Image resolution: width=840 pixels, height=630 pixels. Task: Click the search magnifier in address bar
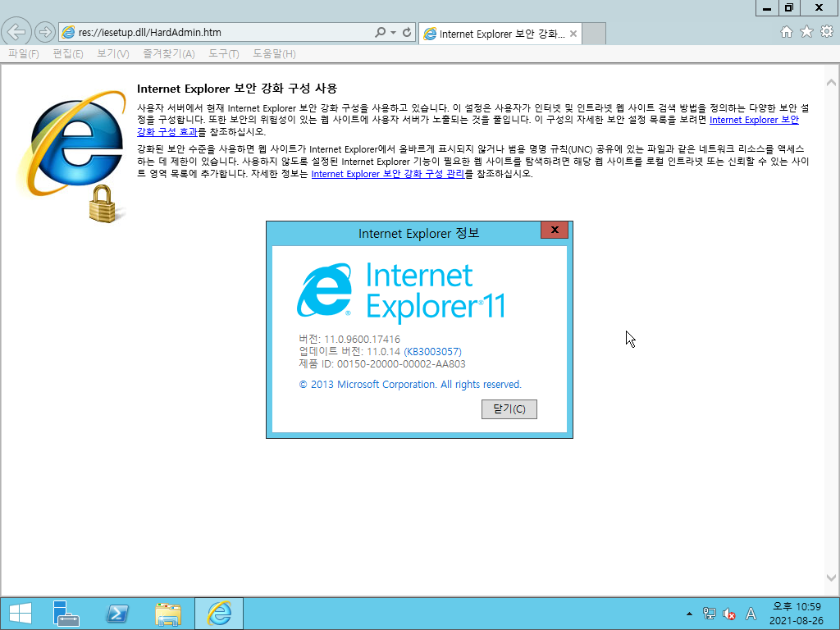pos(380,32)
